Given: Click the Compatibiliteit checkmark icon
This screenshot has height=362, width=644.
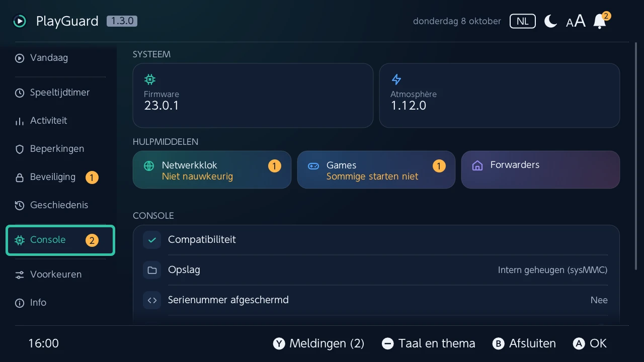Looking at the screenshot, I should tap(152, 240).
